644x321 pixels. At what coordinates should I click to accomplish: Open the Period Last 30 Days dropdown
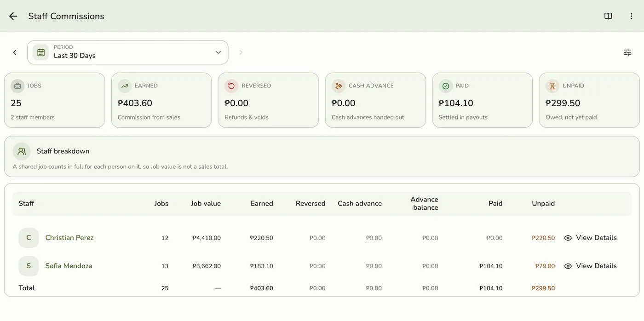pos(128,52)
